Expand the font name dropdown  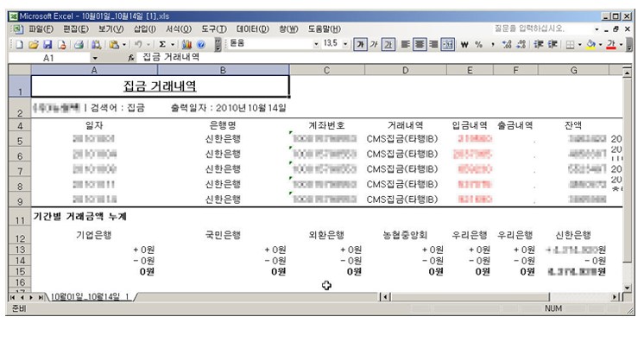316,44
